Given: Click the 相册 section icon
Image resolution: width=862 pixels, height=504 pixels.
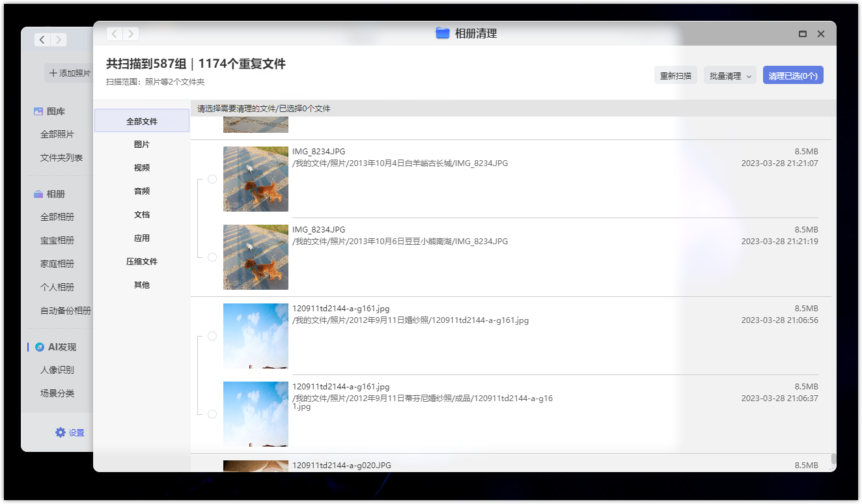Looking at the screenshot, I should click(x=38, y=194).
